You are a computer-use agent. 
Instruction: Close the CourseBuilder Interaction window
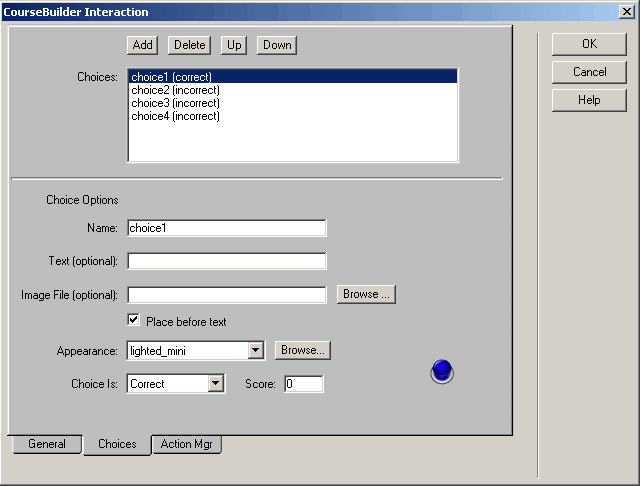[627, 12]
